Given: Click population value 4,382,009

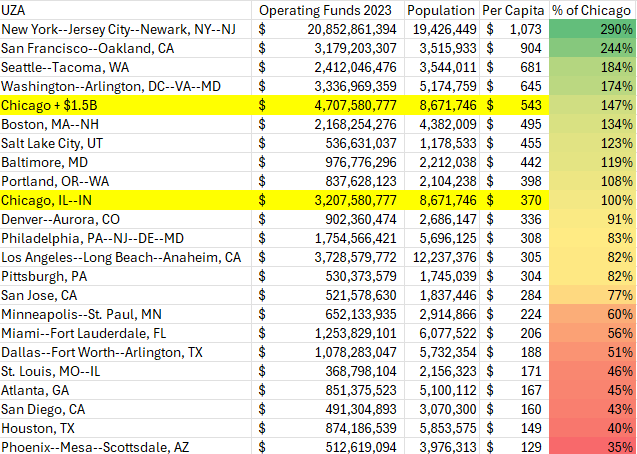Looking at the screenshot, I should coord(442,124).
